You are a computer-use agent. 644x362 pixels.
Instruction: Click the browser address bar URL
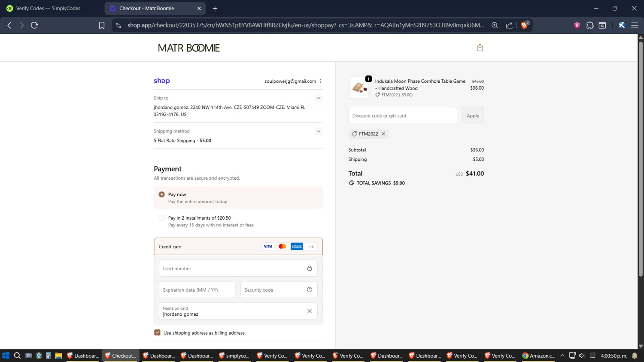(x=306, y=25)
